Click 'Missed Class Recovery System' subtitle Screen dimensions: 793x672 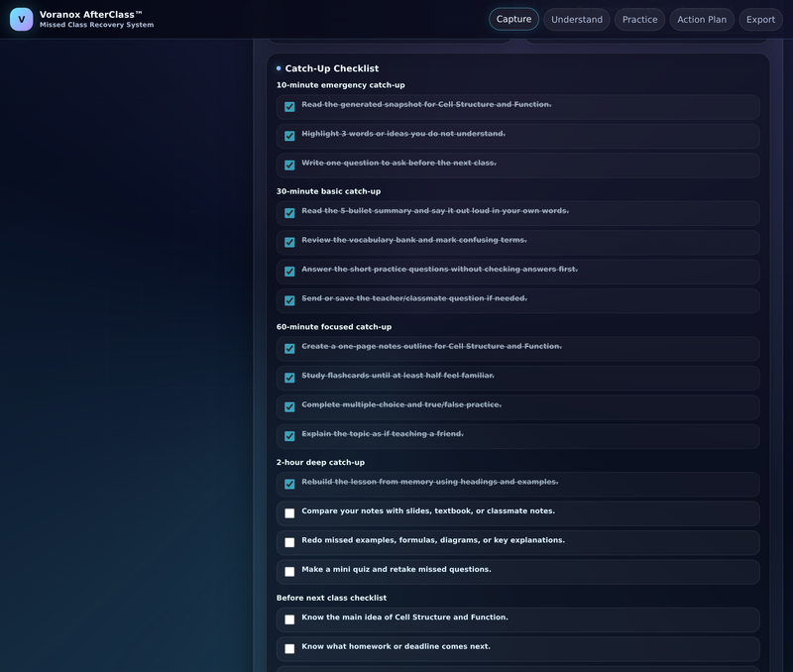(96, 25)
